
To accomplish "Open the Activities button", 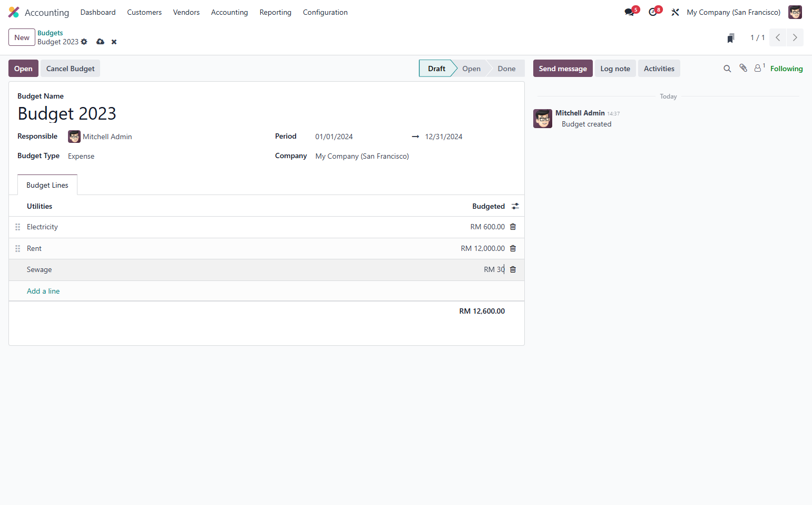I will tap(659, 69).
